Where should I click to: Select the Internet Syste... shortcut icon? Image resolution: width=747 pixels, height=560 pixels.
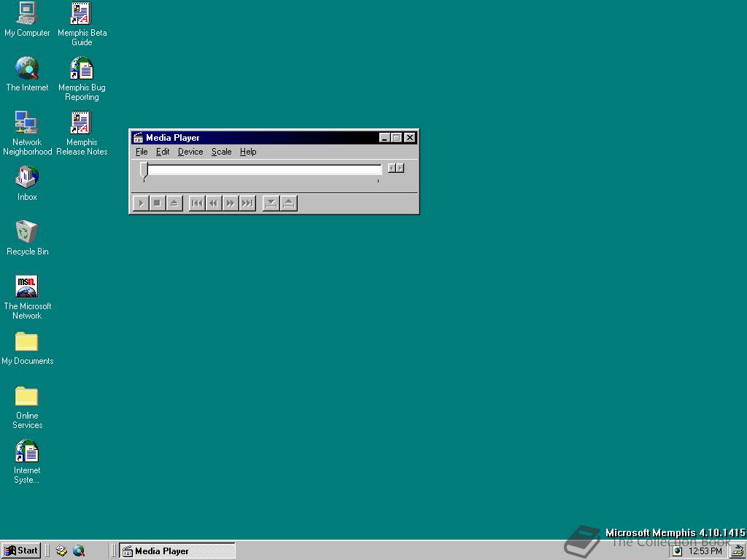coord(27,462)
